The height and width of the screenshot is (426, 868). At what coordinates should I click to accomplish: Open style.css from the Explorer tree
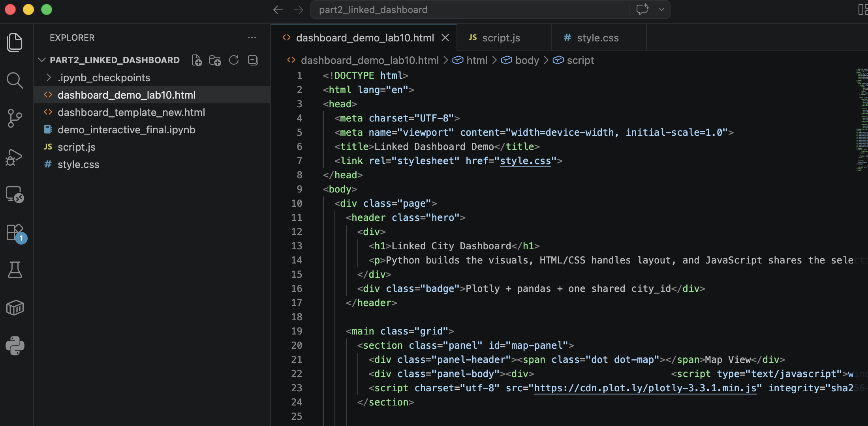(x=152, y=164)
